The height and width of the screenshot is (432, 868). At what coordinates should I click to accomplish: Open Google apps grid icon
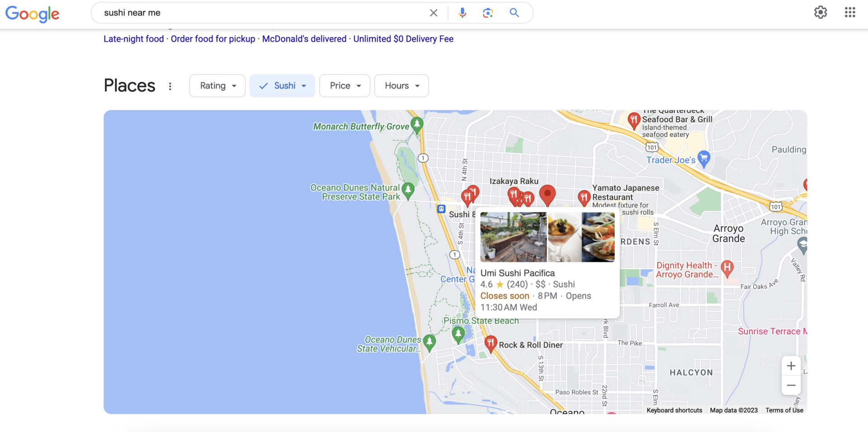tap(850, 12)
